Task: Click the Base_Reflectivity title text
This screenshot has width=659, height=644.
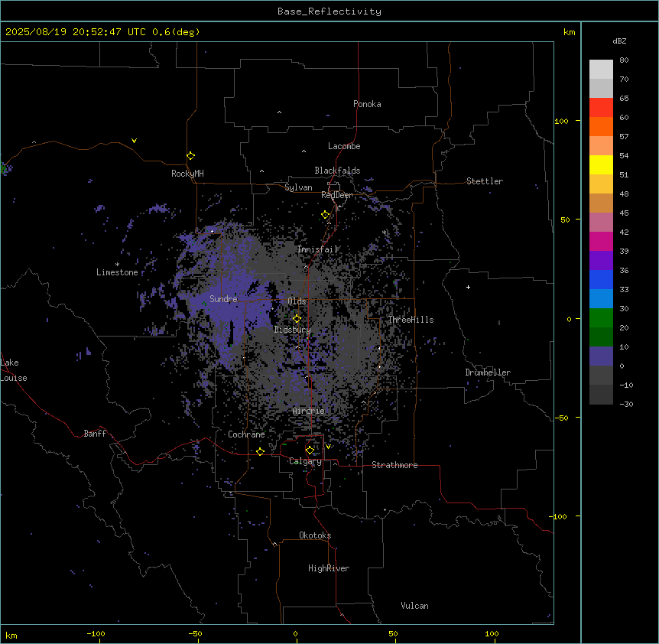Action: 329,11
